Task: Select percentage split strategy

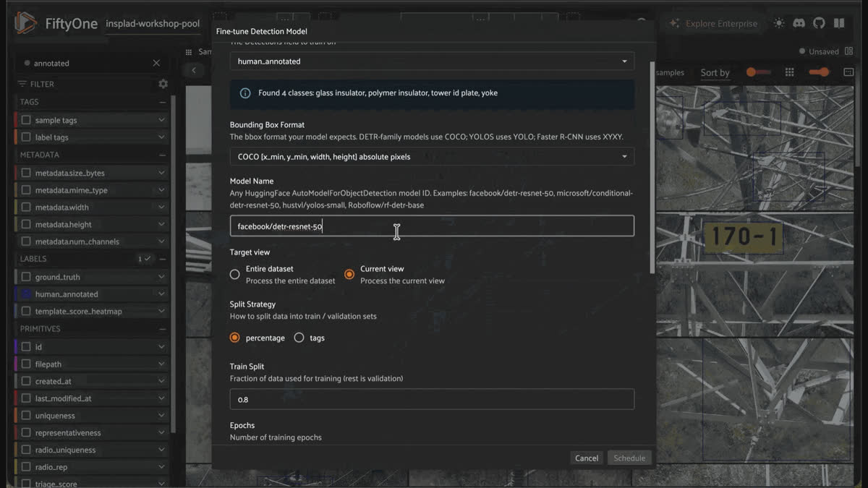Action: pos(235,338)
